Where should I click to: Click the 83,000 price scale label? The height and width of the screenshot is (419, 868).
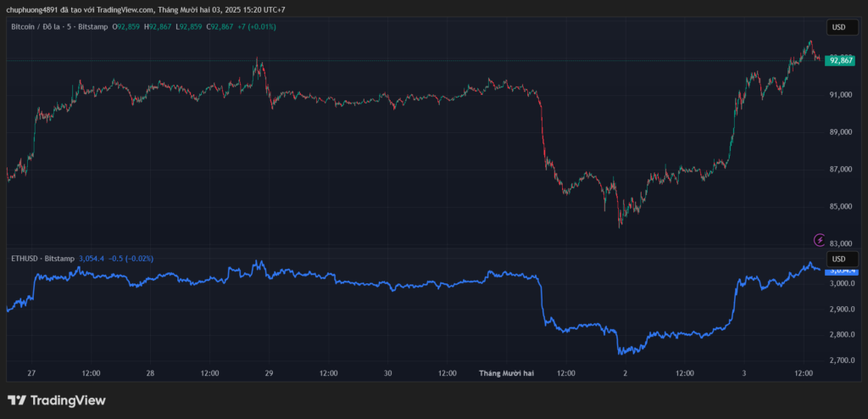[x=841, y=244]
